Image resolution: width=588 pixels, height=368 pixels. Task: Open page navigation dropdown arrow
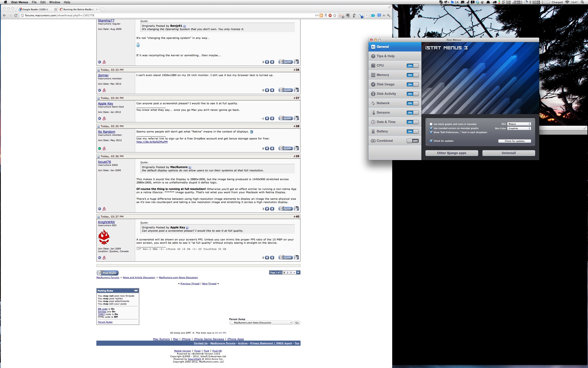pyautogui.click(x=298, y=273)
